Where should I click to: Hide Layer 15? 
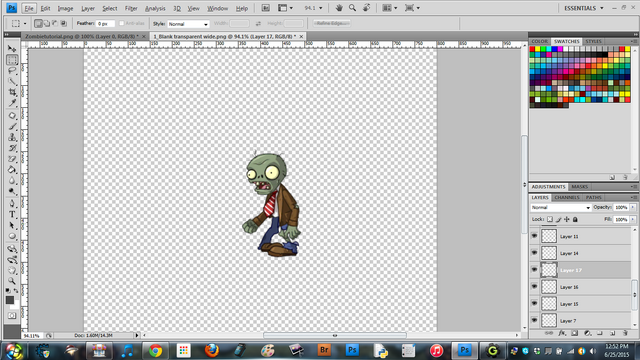534,304
